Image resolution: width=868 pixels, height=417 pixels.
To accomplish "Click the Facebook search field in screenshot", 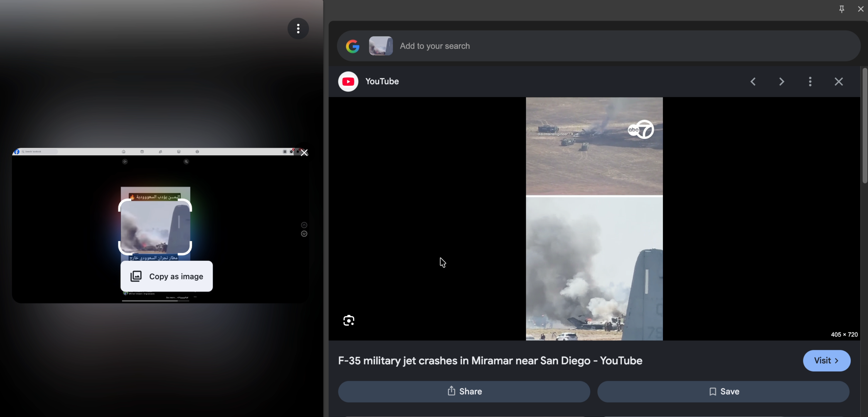I will (x=39, y=152).
